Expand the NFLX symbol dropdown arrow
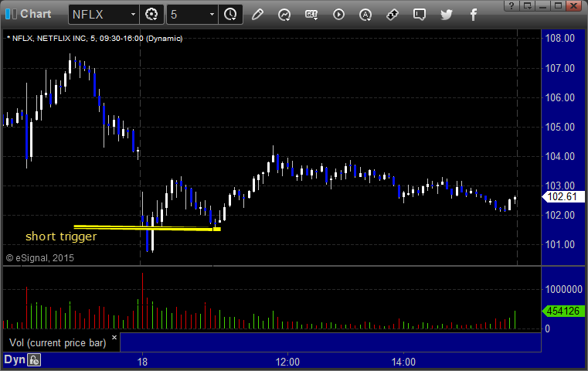Viewport: 588px width, 371px height. (133, 15)
